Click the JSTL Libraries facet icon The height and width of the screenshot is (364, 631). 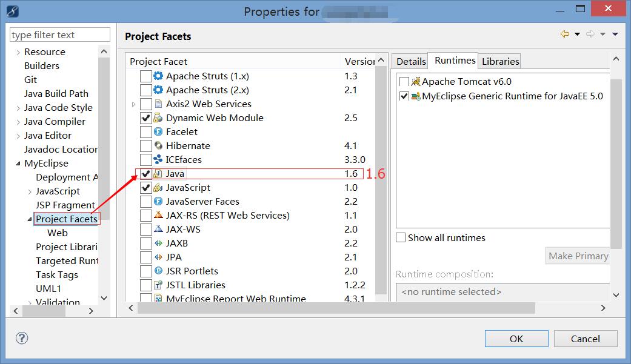[158, 285]
